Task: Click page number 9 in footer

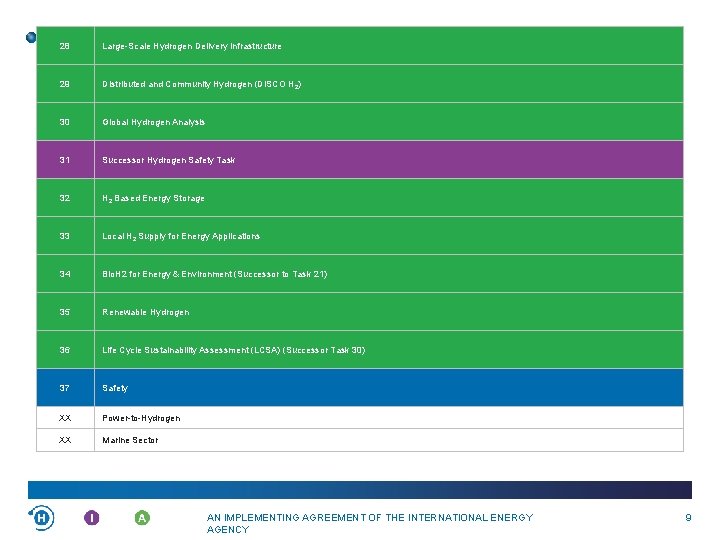Action: click(688, 518)
